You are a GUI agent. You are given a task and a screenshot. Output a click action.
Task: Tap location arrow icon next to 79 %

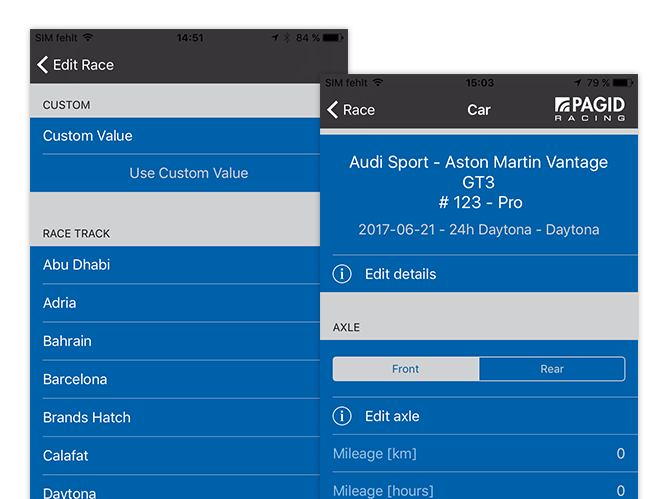[x=578, y=83]
